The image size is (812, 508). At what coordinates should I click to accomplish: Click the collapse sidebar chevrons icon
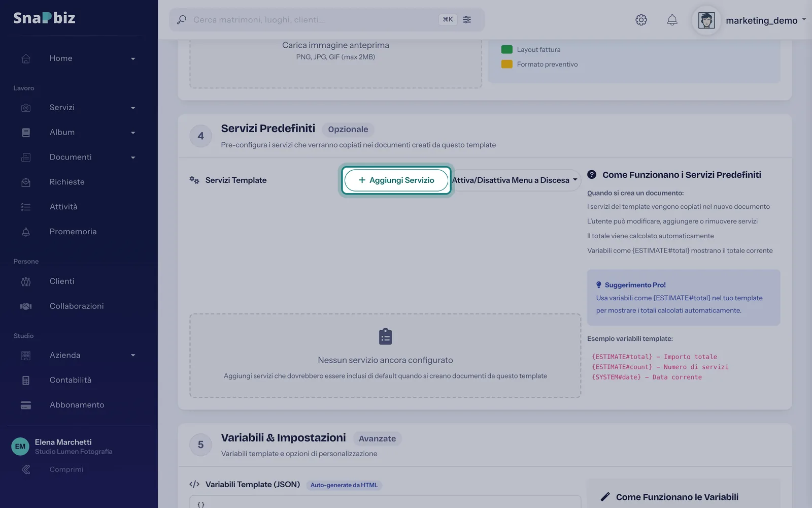(x=26, y=470)
